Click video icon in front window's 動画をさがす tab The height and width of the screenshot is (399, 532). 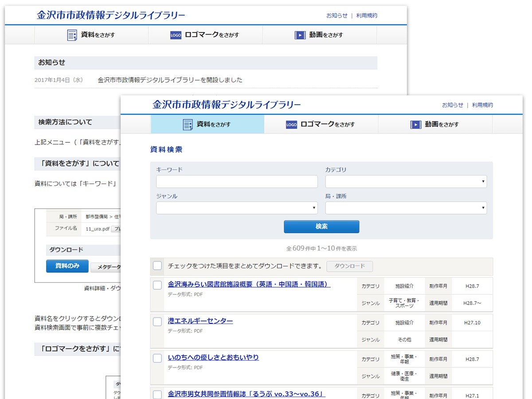(415, 125)
